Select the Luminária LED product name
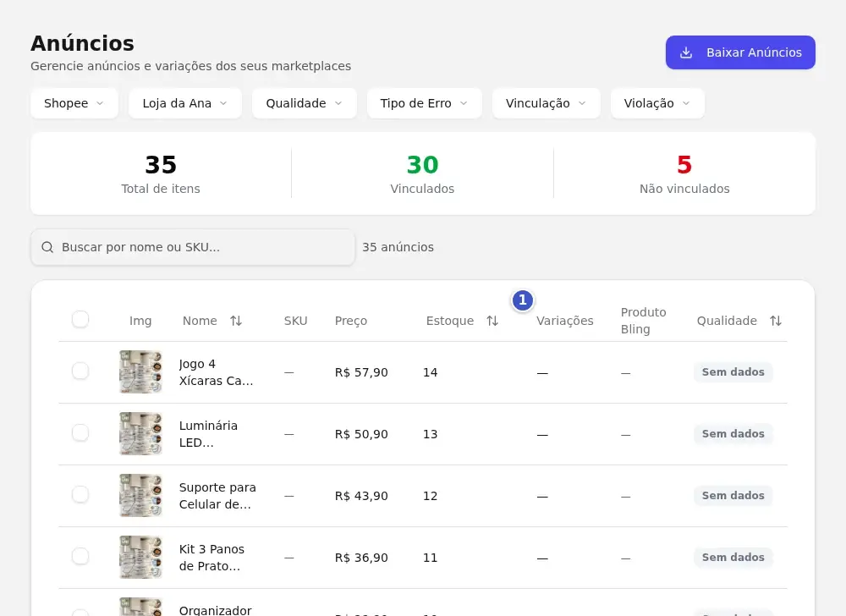 pos(208,434)
